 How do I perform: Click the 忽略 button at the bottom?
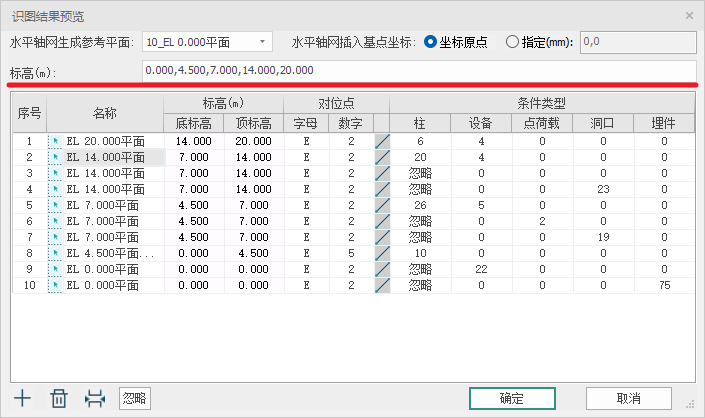coord(134,398)
